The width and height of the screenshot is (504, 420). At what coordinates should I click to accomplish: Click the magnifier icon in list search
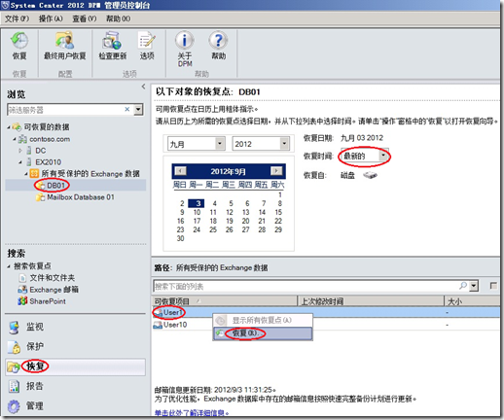463,286
